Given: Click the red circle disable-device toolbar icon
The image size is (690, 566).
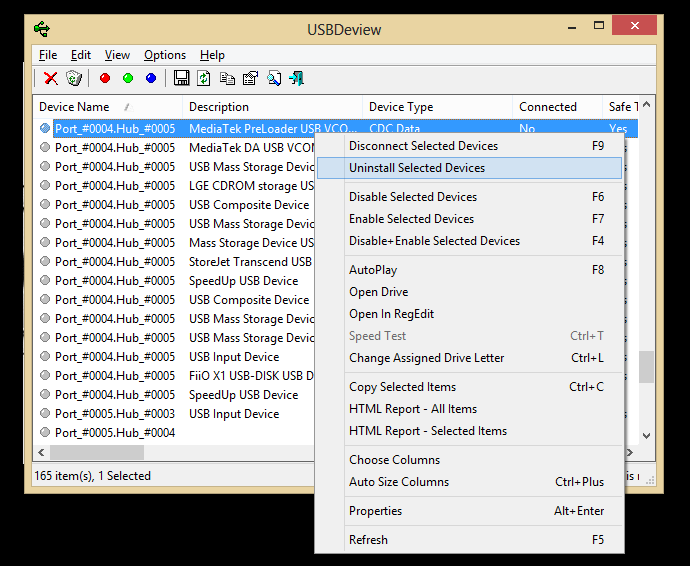Looking at the screenshot, I should point(105,78).
